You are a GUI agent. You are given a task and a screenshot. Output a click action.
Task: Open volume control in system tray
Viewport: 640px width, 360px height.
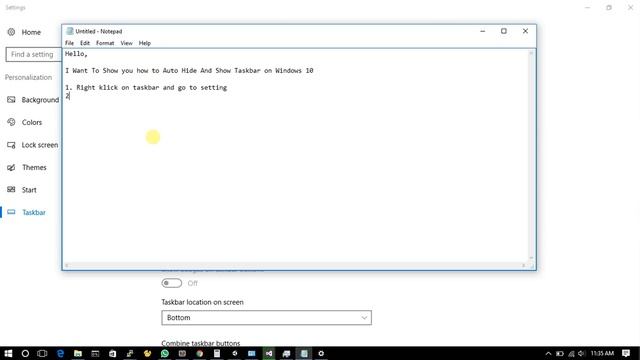[582, 353]
